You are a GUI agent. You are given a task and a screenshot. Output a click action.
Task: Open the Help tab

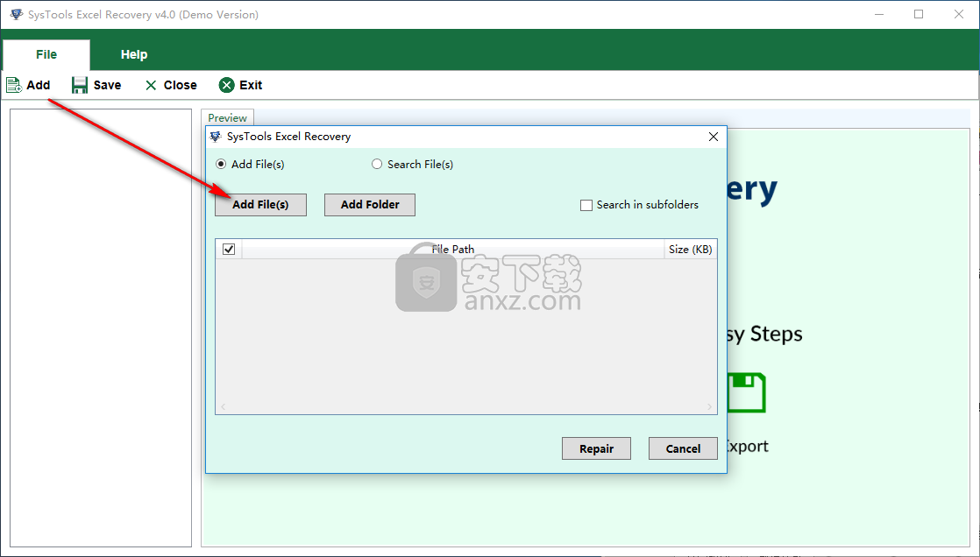pos(134,55)
